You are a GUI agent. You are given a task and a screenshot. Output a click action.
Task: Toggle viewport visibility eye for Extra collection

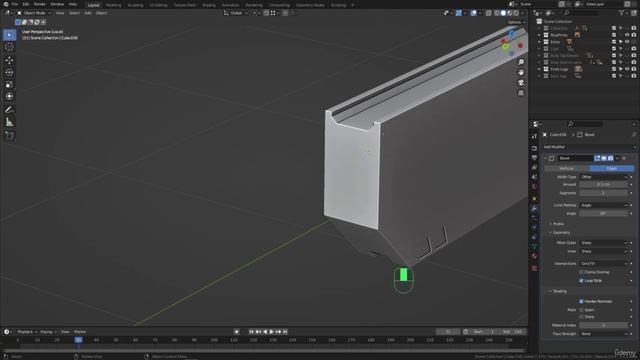[x=627, y=42]
